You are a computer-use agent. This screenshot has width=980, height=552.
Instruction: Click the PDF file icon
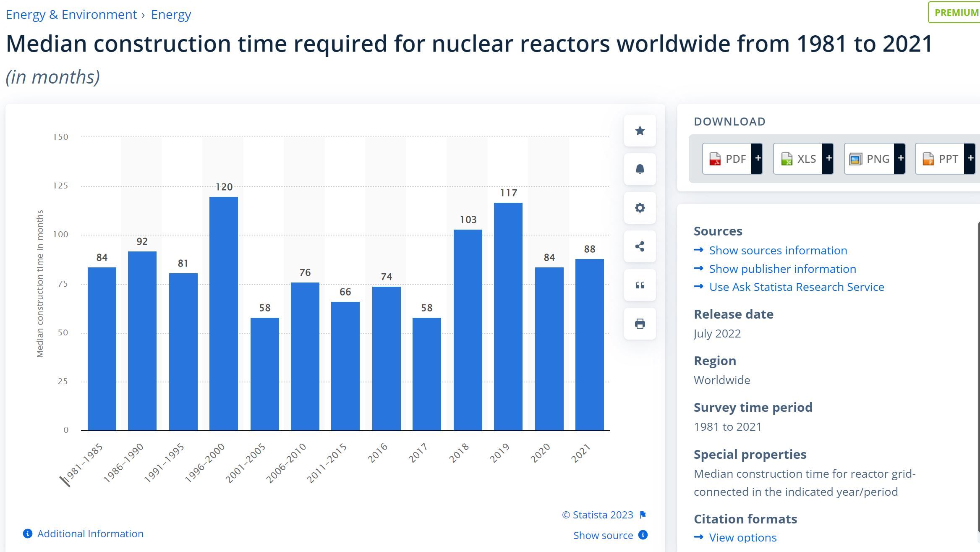[715, 159]
